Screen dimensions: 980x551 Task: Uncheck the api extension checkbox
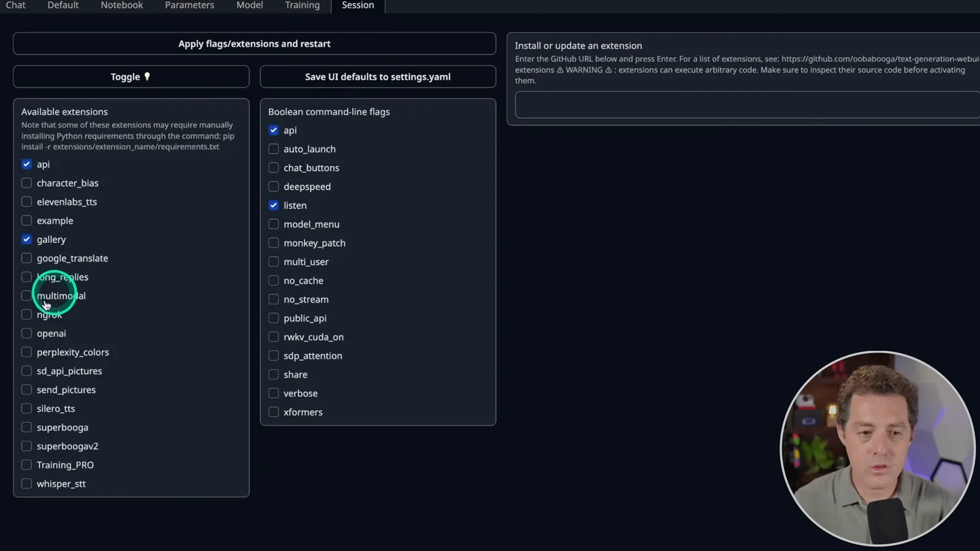(x=26, y=164)
